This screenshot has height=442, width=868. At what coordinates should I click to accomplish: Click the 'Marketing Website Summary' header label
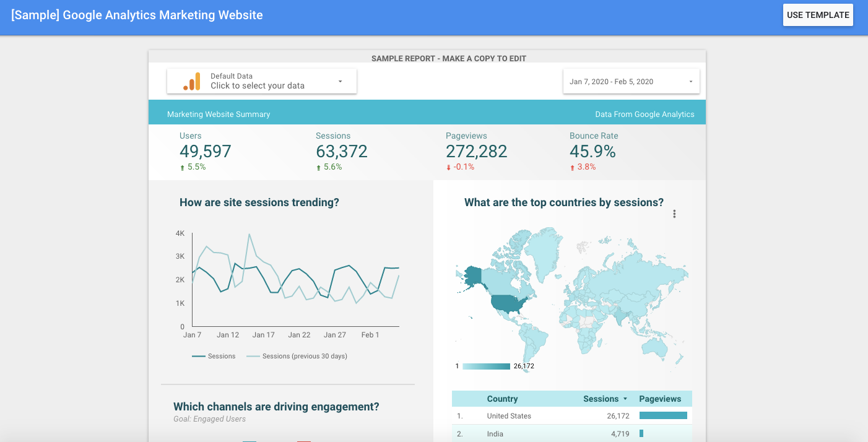[x=218, y=114]
